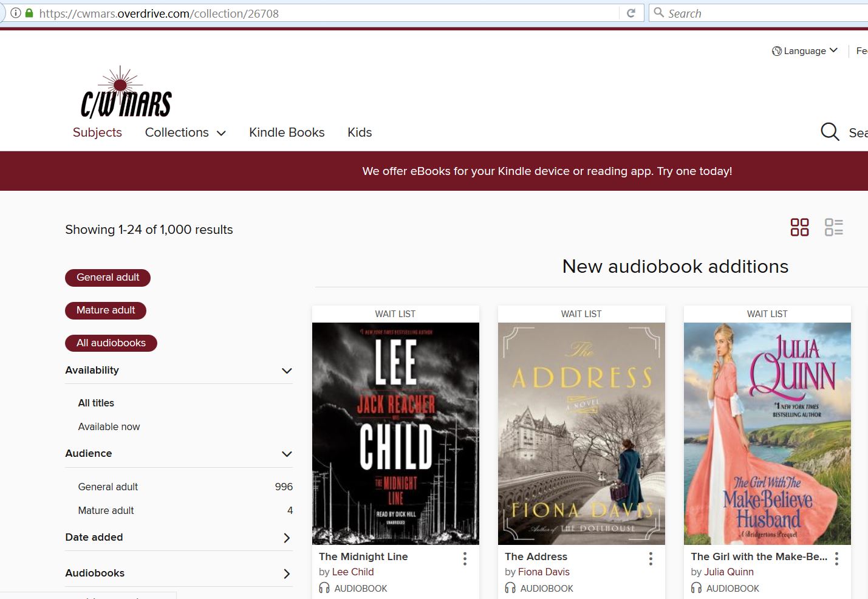Open author Lee Child's page
868x599 pixels.
tap(353, 572)
